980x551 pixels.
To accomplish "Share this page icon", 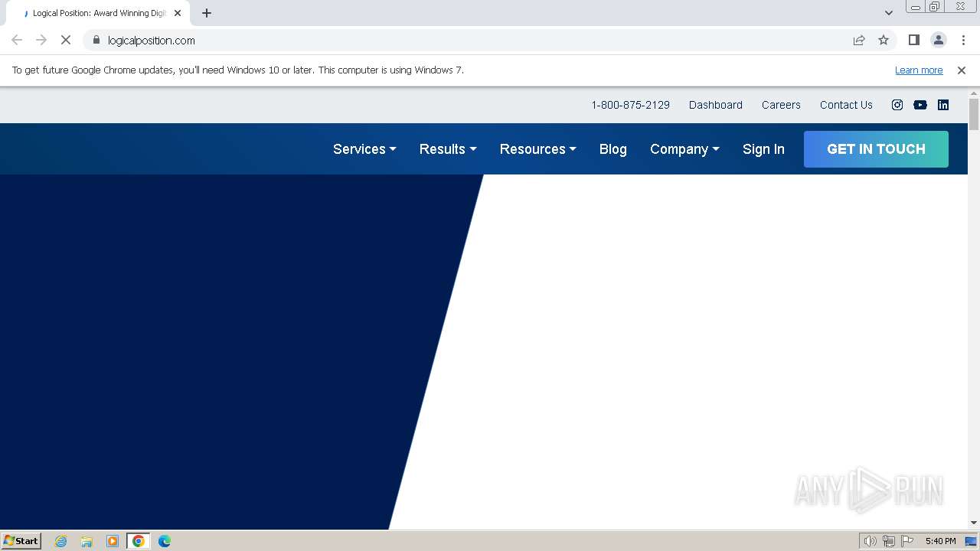I will click(x=859, y=40).
